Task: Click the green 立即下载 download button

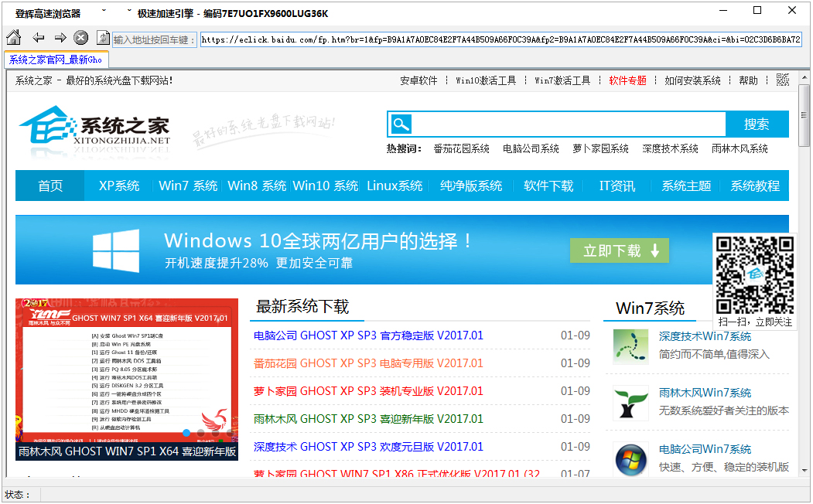Action: pos(620,250)
